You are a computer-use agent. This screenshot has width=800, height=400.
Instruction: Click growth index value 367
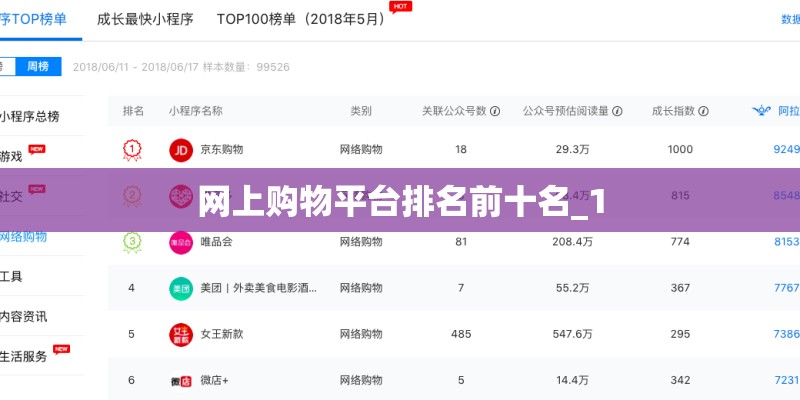(x=680, y=288)
